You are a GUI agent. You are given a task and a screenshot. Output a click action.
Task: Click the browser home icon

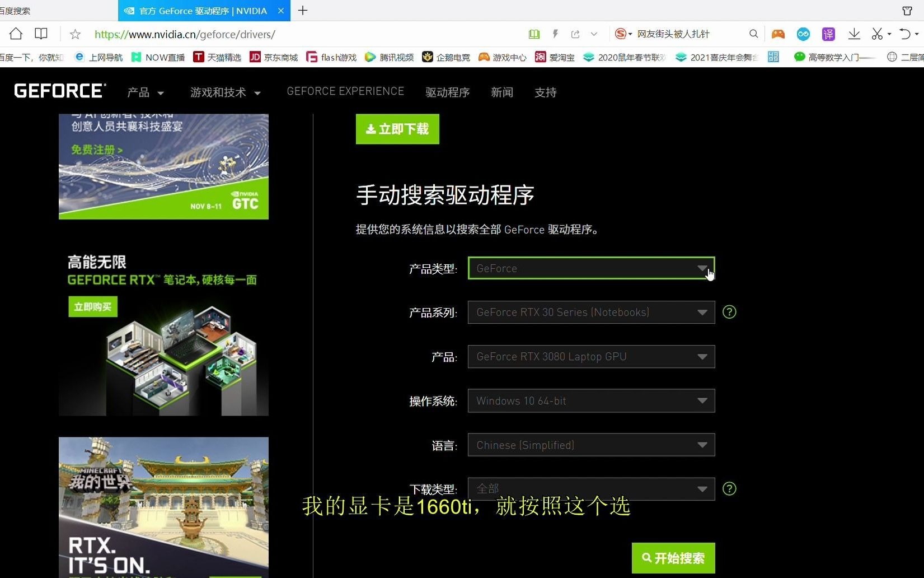coord(16,34)
